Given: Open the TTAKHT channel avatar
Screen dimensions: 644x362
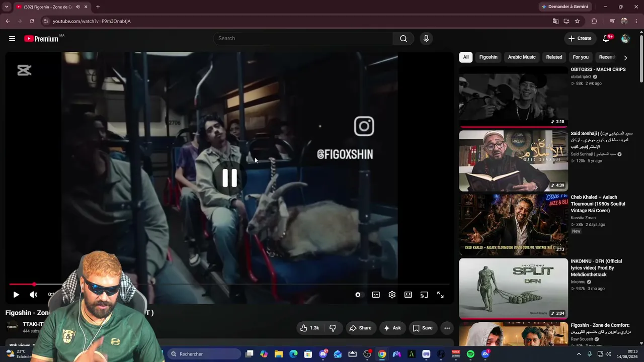Looking at the screenshot, I should [x=13, y=327].
